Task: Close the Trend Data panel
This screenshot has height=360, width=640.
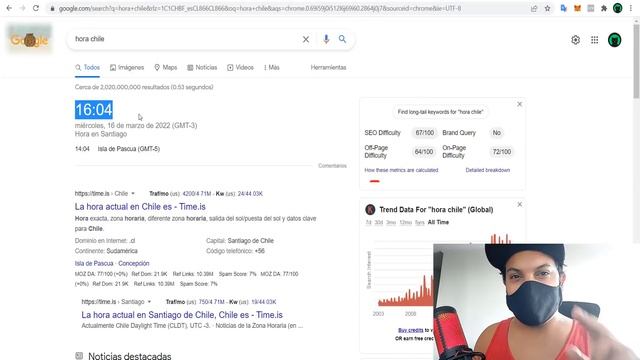Action: pos(520,204)
